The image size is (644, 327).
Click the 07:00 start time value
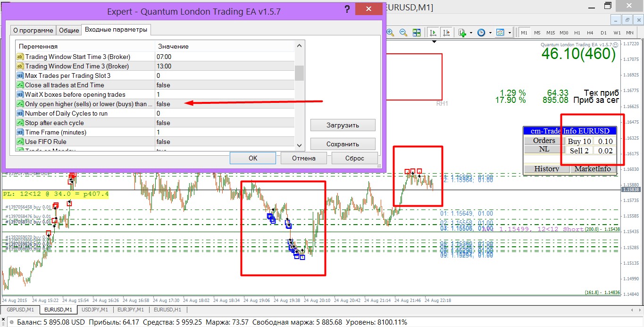point(164,57)
